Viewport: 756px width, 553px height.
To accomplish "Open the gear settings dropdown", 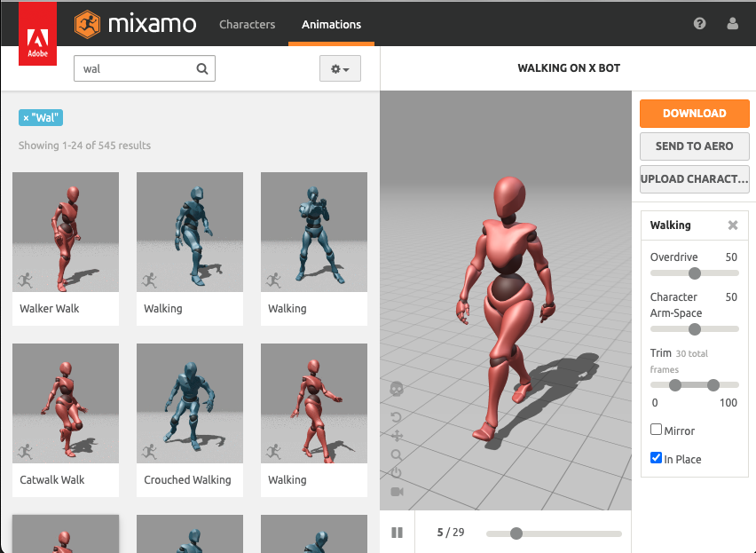I will point(340,68).
